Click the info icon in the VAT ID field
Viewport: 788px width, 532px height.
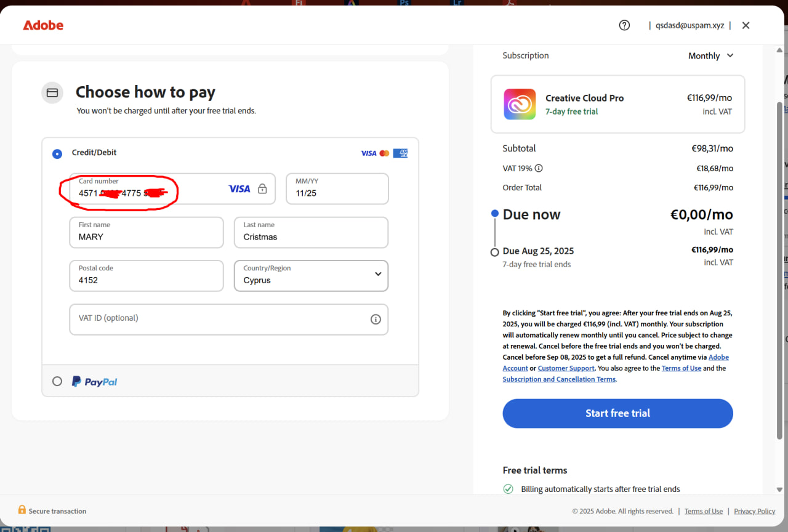(x=376, y=319)
